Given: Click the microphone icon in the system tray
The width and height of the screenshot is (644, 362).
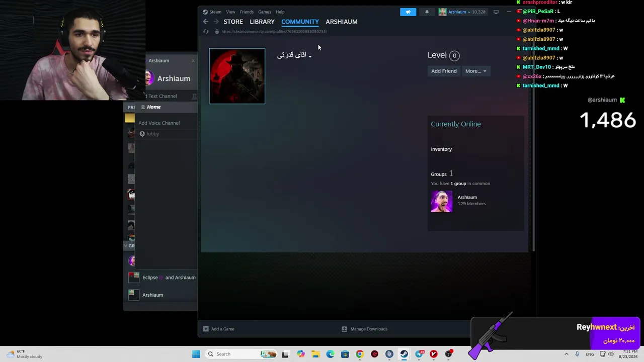Looking at the screenshot, I should click(577, 354).
